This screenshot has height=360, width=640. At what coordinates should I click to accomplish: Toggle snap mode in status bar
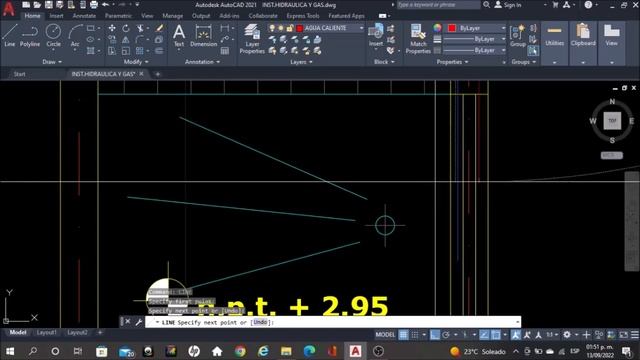click(x=415, y=335)
